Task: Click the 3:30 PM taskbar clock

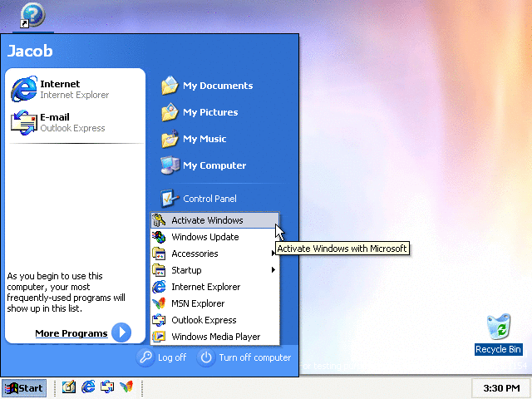Action: (501, 388)
